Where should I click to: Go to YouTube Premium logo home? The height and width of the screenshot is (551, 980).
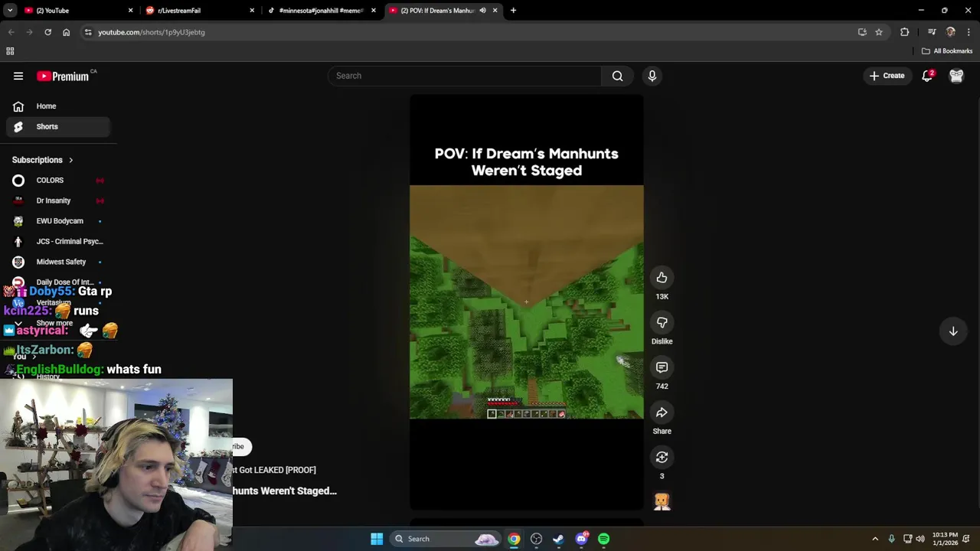click(64, 76)
